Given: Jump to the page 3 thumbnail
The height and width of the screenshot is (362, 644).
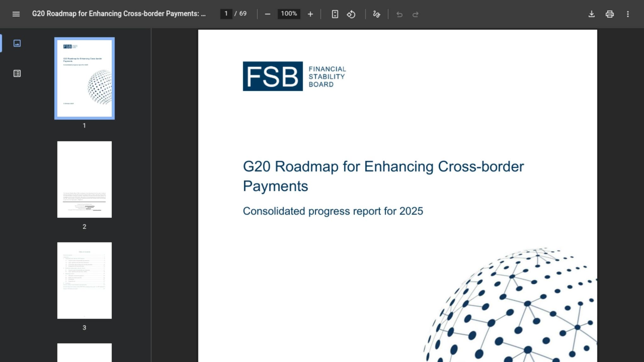Looking at the screenshot, I should tap(84, 280).
